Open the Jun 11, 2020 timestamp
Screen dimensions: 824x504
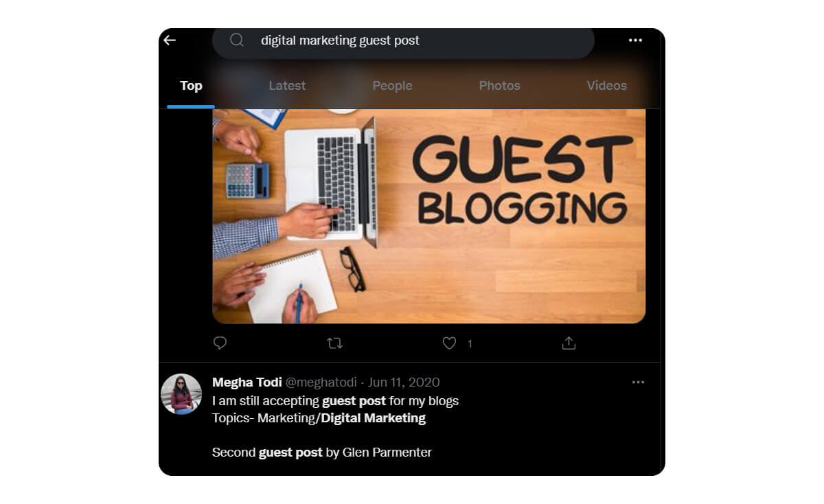point(404,382)
